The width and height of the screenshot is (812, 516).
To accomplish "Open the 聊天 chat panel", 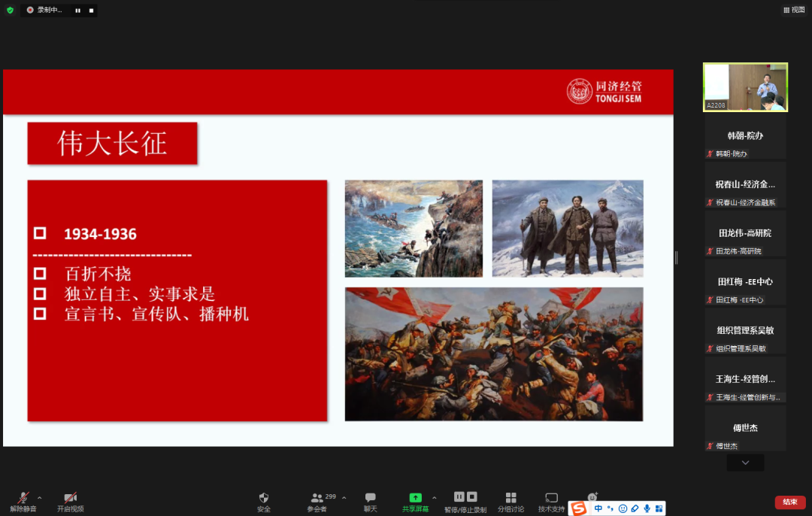I will point(370,502).
